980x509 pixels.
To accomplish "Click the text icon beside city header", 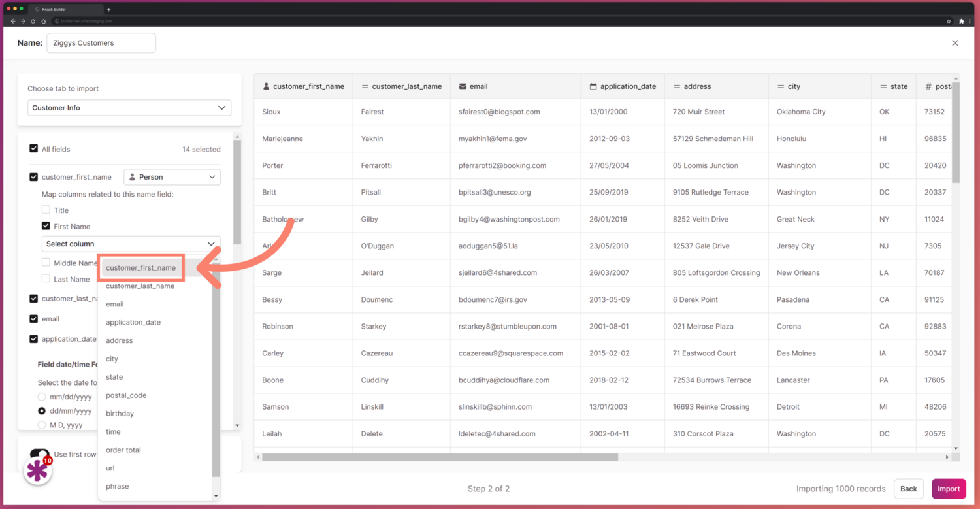I will pyautogui.click(x=781, y=86).
